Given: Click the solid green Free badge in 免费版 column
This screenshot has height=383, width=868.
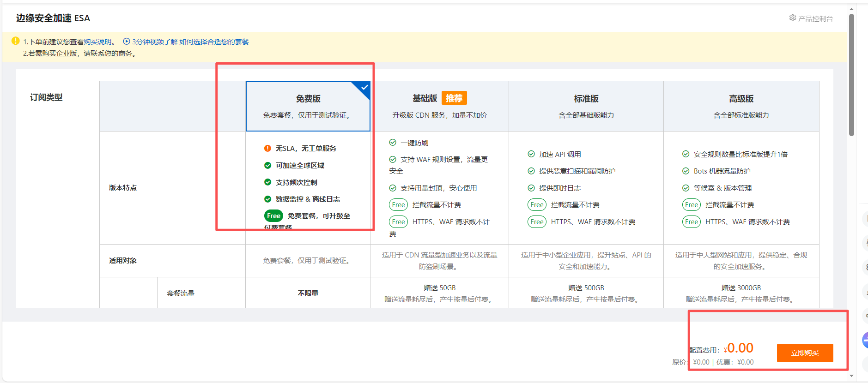Looking at the screenshot, I should point(273,216).
